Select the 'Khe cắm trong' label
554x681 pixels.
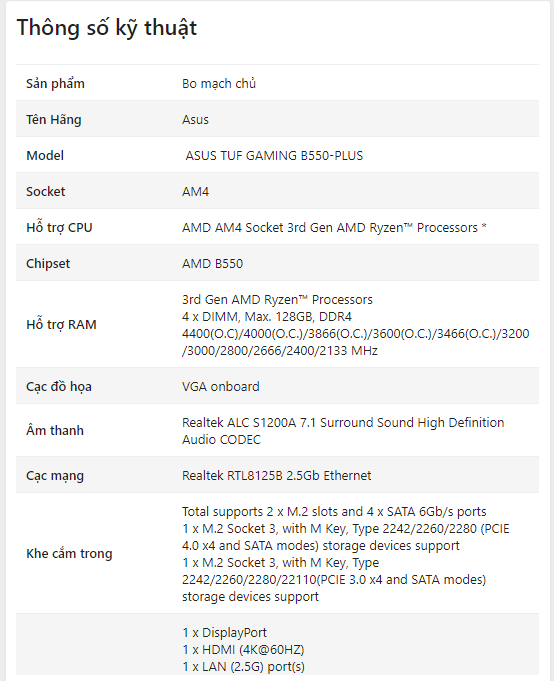[x=69, y=553]
